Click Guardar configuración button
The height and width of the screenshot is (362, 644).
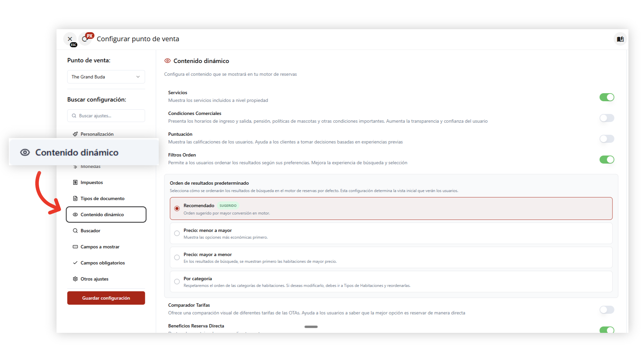(x=106, y=298)
